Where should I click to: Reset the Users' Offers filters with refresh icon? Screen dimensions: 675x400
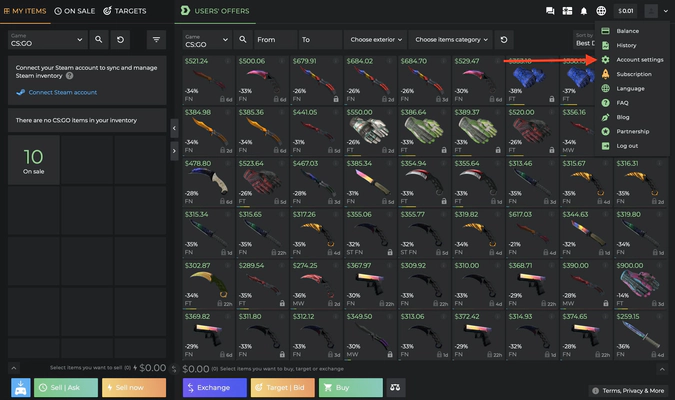click(505, 40)
